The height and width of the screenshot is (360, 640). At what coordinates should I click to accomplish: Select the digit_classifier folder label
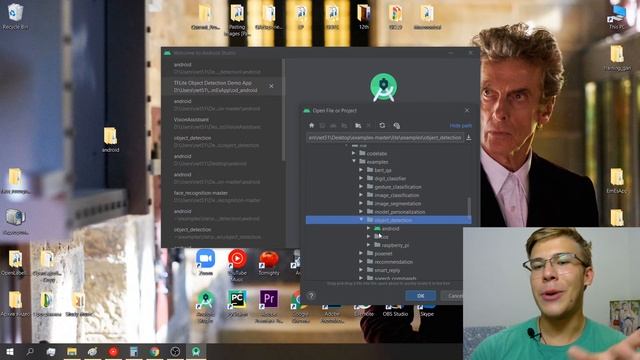tap(390, 178)
